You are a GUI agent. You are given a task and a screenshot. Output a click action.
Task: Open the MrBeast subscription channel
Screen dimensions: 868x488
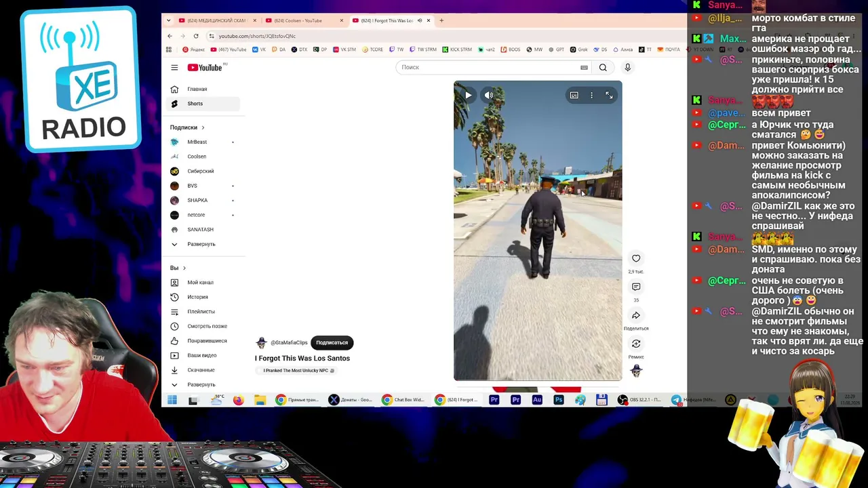pyautogui.click(x=203, y=142)
